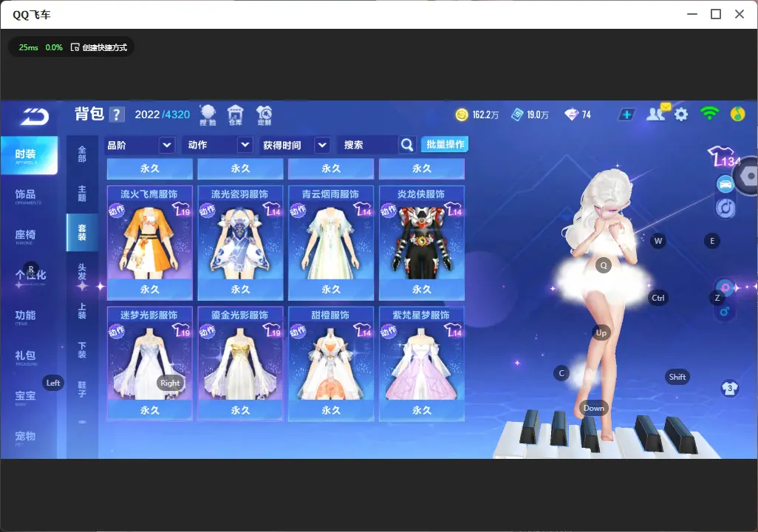Select the 鞋子 shoes sub-tab
This screenshot has width=758, height=532.
[x=82, y=389]
